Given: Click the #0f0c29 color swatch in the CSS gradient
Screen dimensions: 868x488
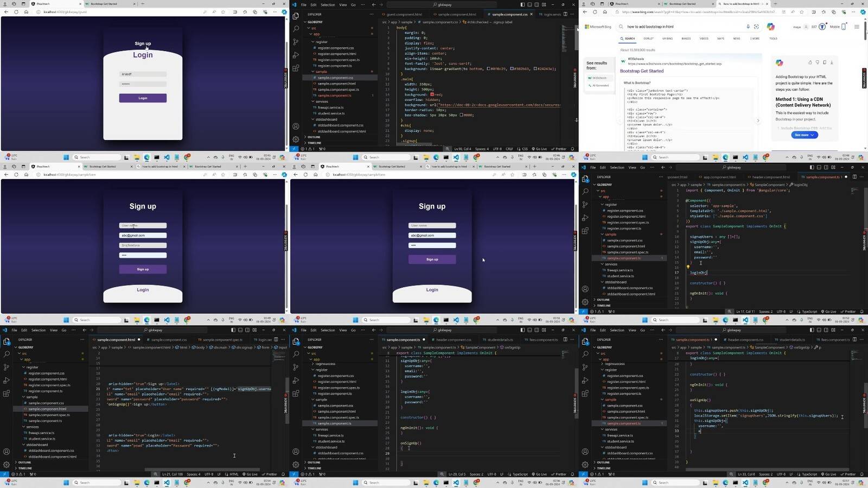Looking at the screenshot, I should 488,69.
